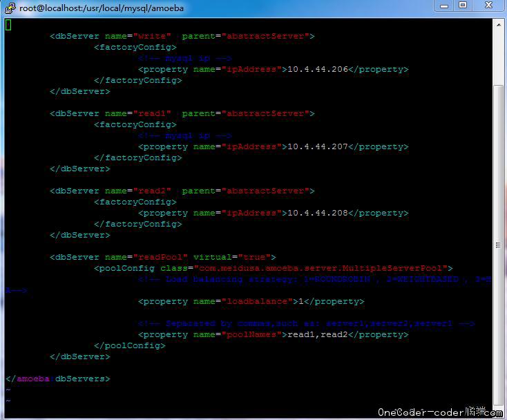Close the PuTTY session window
The image size is (507, 420).
[487, 6]
